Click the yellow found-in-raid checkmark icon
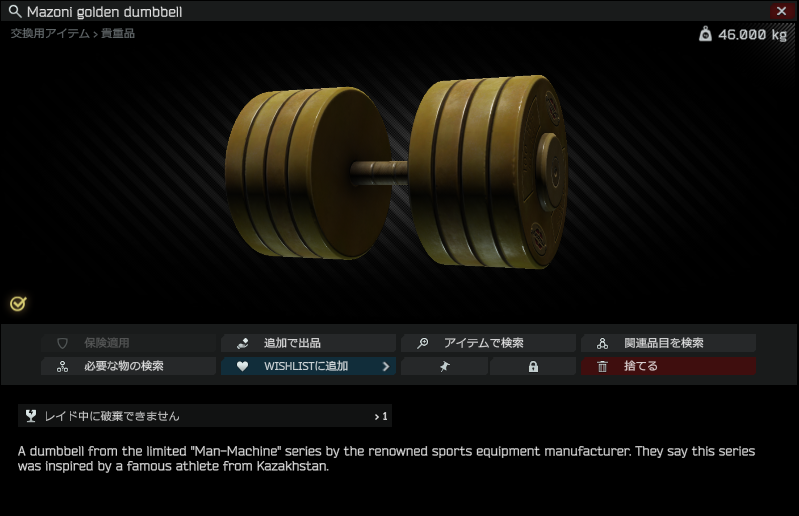Viewport: 799px width, 516px height. [18, 304]
